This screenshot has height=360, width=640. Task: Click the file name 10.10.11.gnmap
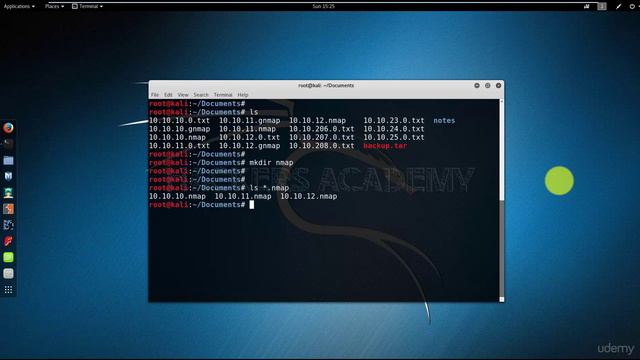[x=249, y=120]
